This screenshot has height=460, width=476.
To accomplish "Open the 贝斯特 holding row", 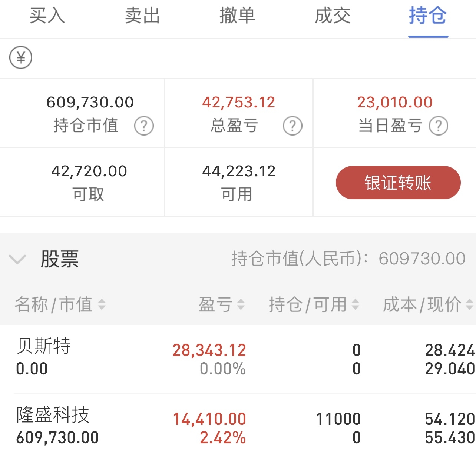I will [x=238, y=359].
